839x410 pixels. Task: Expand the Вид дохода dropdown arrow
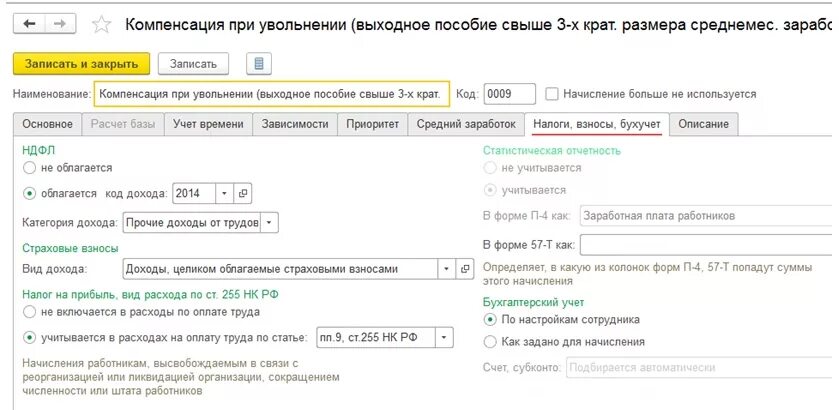click(x=446, y=269)
